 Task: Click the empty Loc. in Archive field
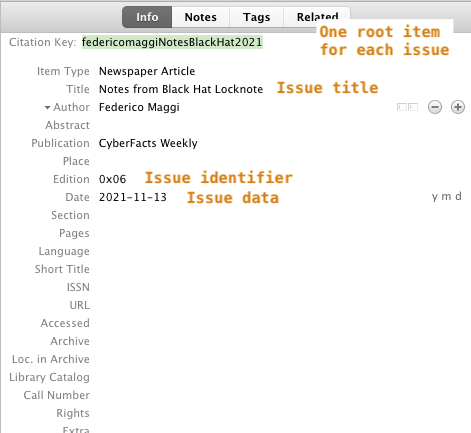click(280, 359)
